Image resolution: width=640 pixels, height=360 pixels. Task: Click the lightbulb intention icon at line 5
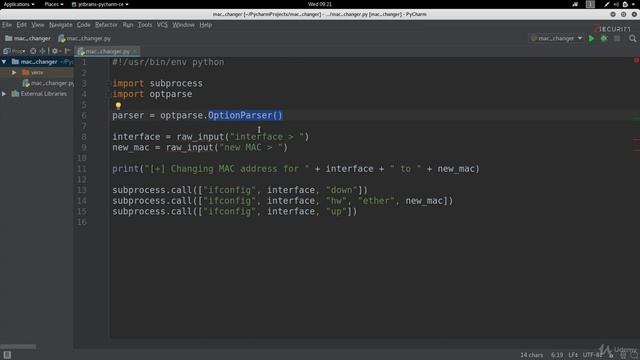(x=118, y=106)
